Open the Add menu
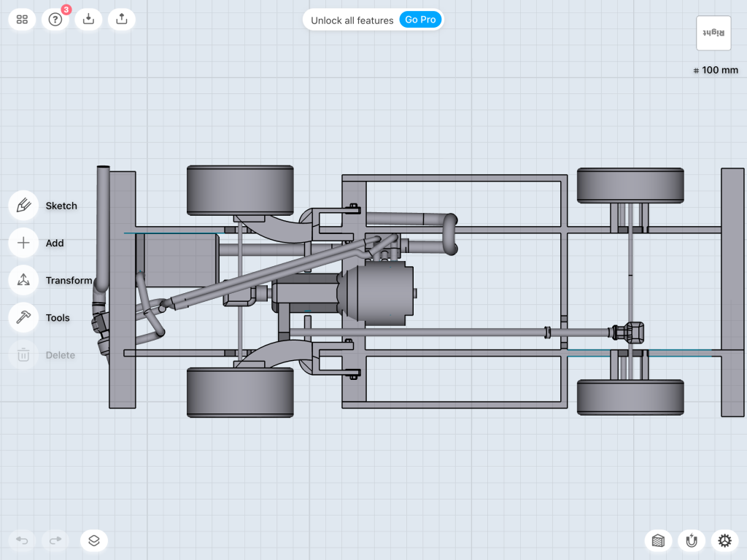Screen dimensions: 747x560 point(23,243)
